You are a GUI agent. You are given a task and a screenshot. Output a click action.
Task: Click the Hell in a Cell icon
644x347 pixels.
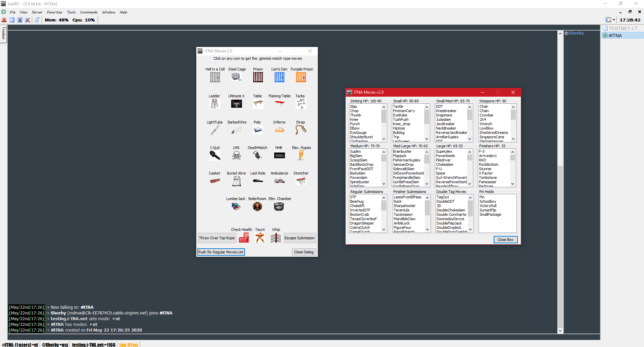tap(215, 77)
